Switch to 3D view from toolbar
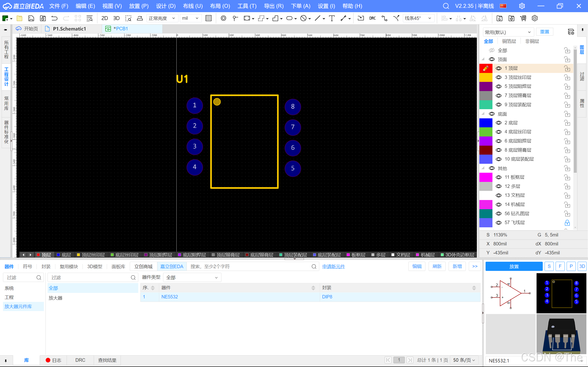Viewport: 588px width, 367px height. [116, 18]
